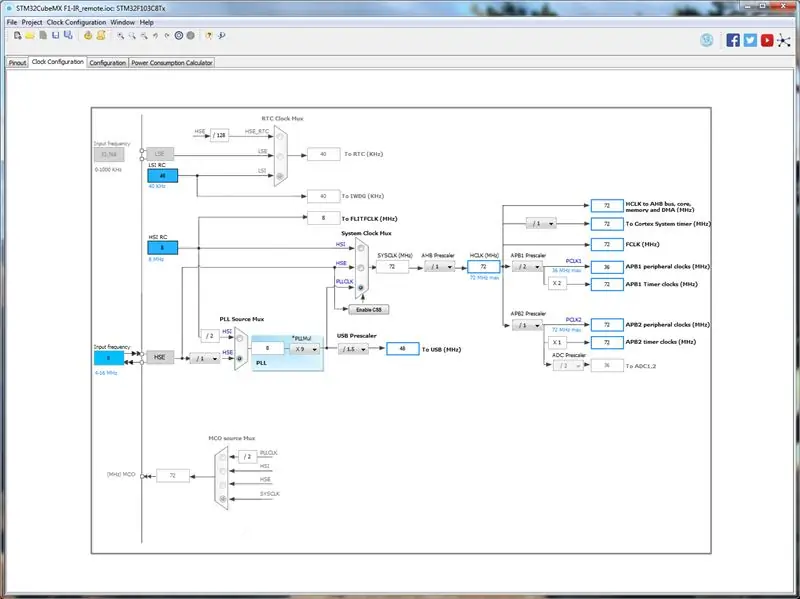Open the Facebook link icon

733,40
